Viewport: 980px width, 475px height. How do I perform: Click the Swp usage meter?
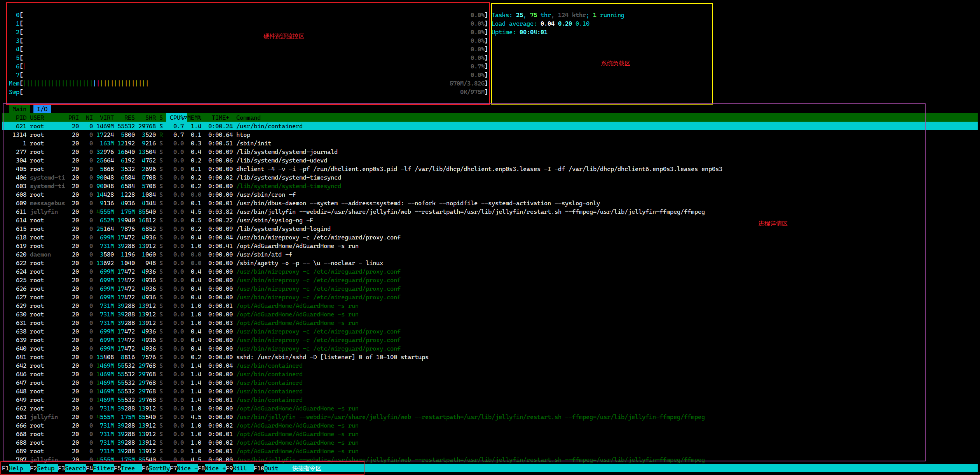248,92
